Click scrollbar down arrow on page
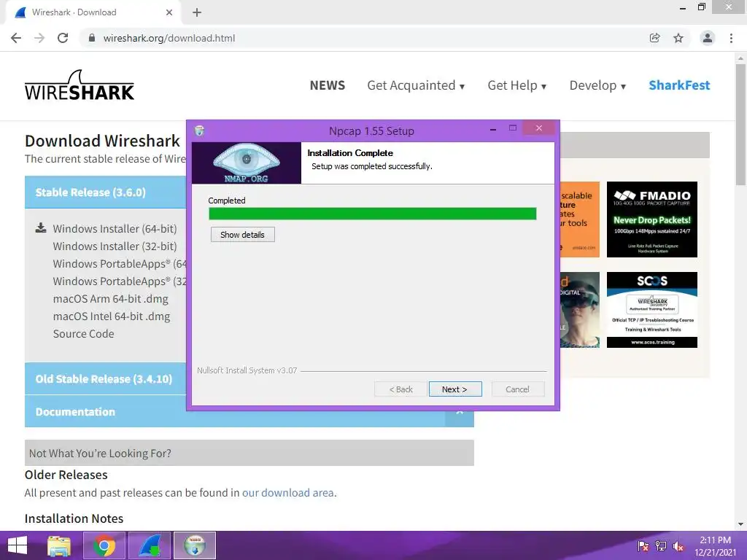The image size is (747, 560). pyautogui.click(x=740, y=524)
